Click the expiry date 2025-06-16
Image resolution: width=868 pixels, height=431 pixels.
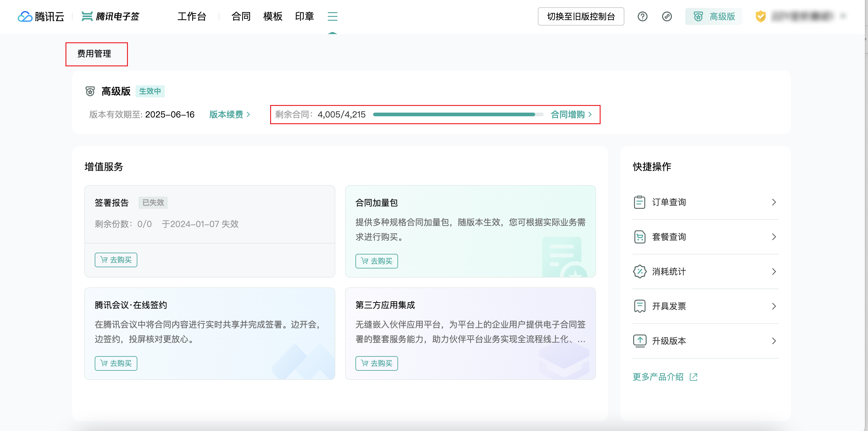(170, 114)
